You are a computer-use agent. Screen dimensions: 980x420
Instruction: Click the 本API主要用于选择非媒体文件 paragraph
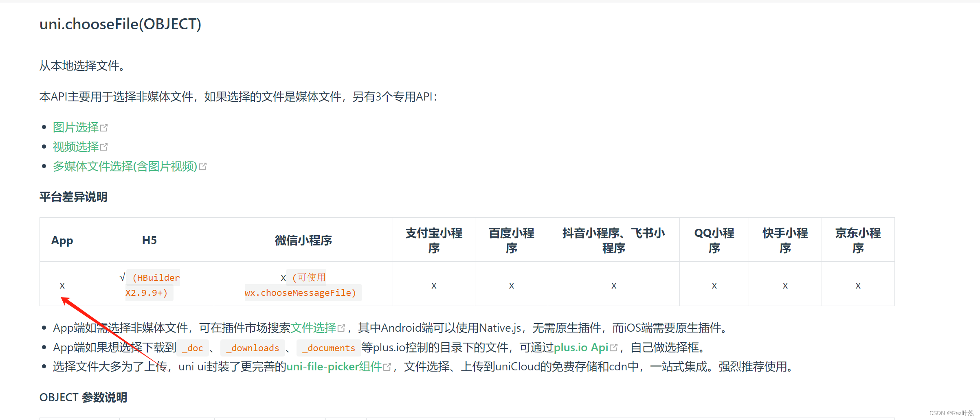238,96
